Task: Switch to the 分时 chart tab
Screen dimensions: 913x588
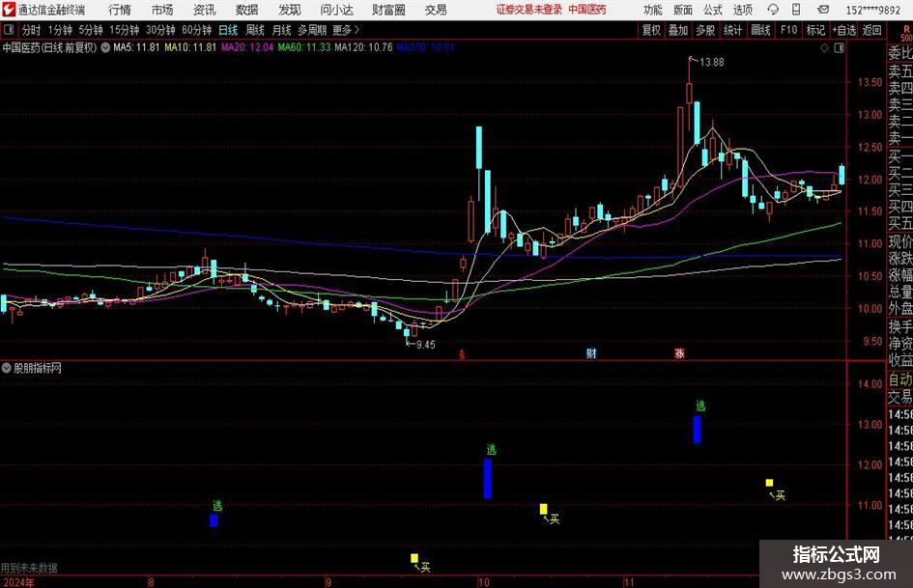Action: (31, 30)
